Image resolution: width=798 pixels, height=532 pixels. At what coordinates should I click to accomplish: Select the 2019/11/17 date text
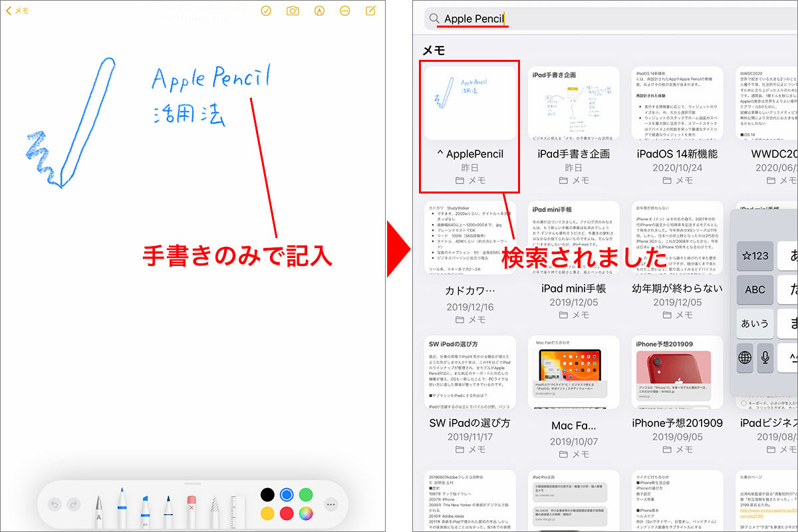pyautogui.click(x=470, y=437)
